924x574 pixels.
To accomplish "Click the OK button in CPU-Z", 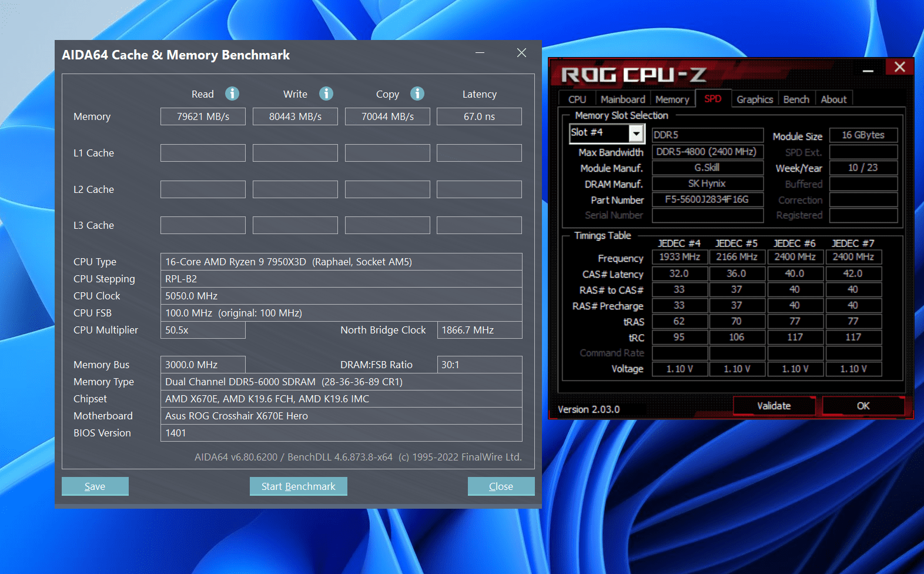I will point(863,406).
